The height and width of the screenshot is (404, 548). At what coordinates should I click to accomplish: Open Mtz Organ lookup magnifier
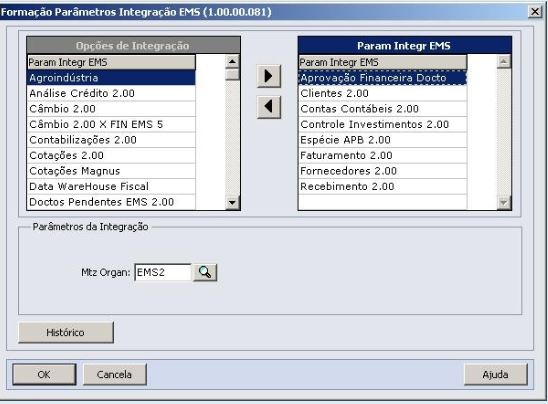205,272
